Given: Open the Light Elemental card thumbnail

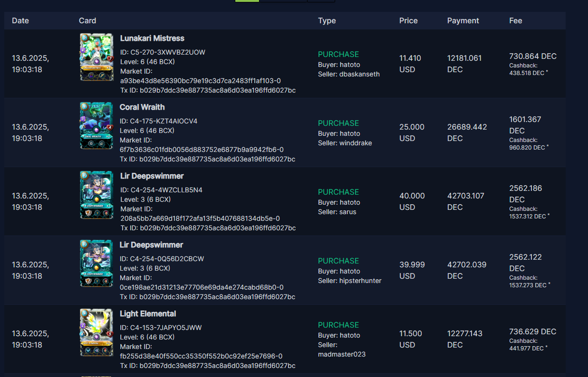Looking at the screenshot, I should [96, 332].
